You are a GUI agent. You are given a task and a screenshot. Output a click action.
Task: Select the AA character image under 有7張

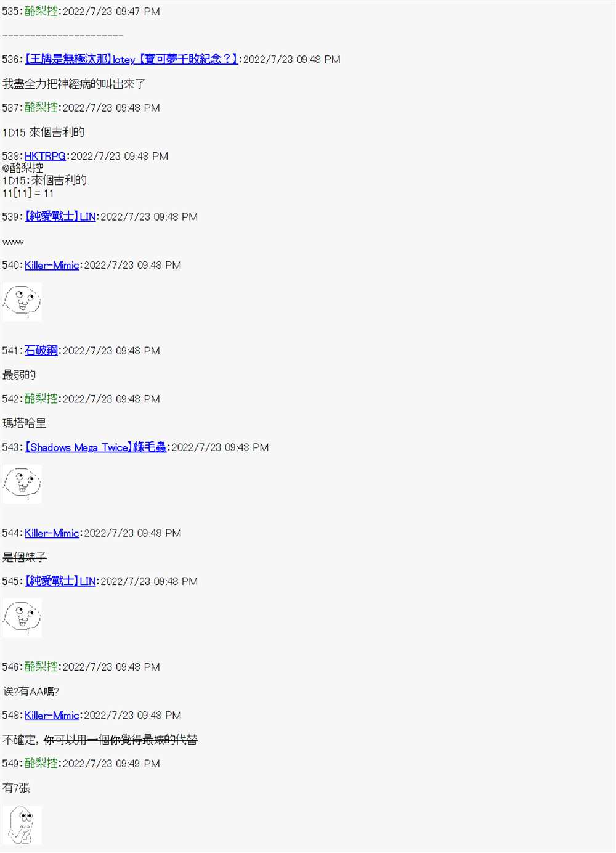[x=22, y=825]
